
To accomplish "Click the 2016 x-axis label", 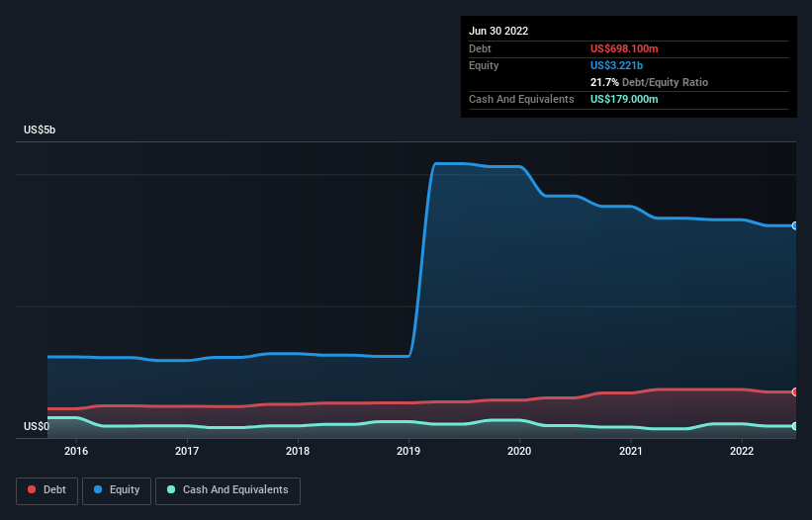I will click(x=76, y=451).
